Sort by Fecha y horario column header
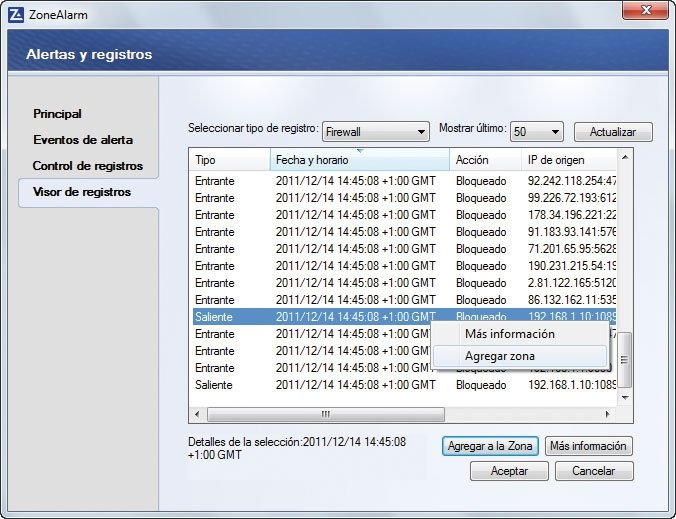The width and height of the screenshot is (676, 519). (360, 160)
